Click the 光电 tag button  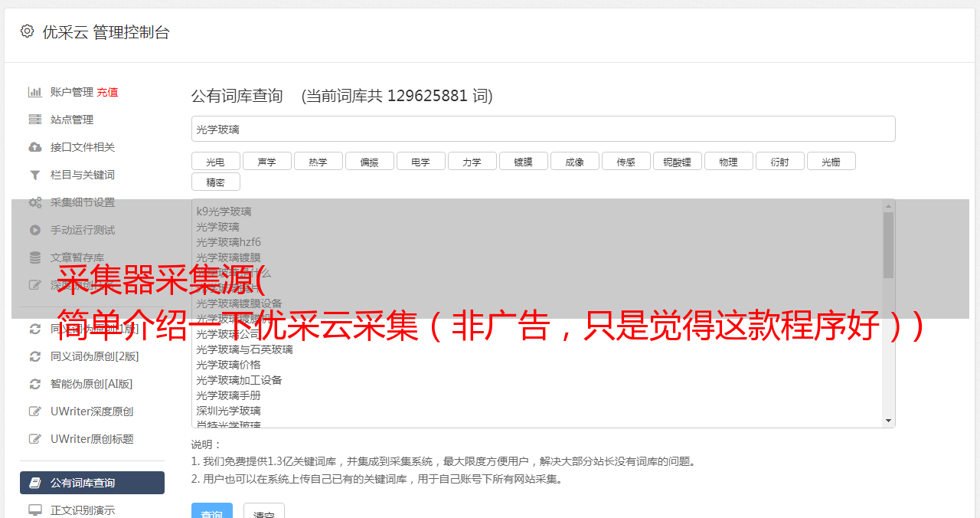(215, 161)
